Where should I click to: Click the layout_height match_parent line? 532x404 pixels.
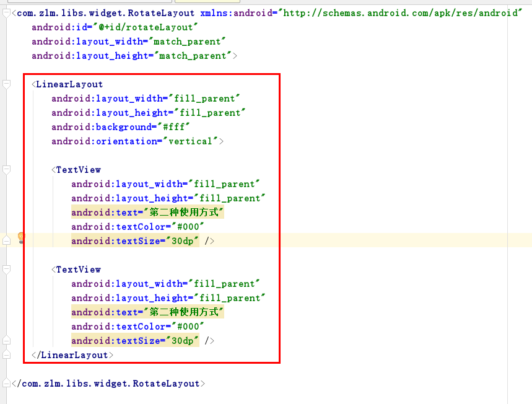134,56
